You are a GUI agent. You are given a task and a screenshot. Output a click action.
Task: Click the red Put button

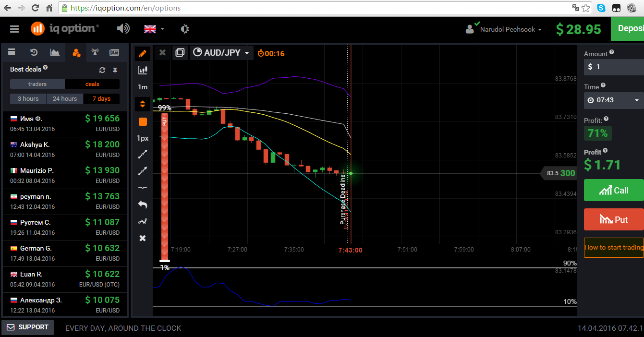click(x=614, y=219)
